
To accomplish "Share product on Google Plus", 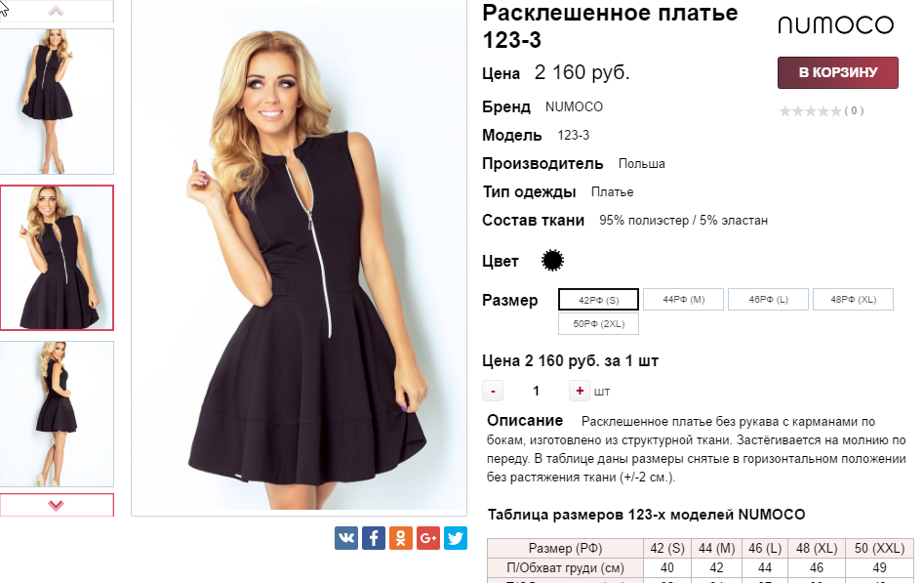I will [x=428, y=538].
